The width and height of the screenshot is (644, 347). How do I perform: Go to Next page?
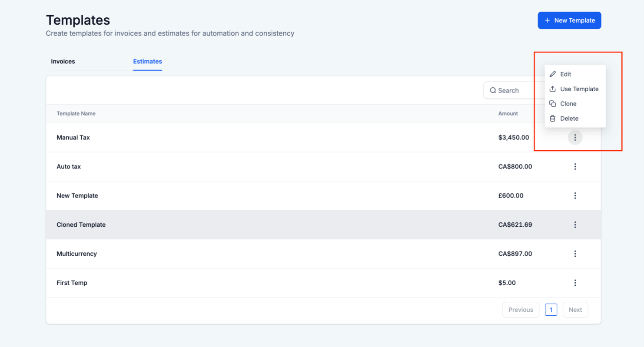575,310
